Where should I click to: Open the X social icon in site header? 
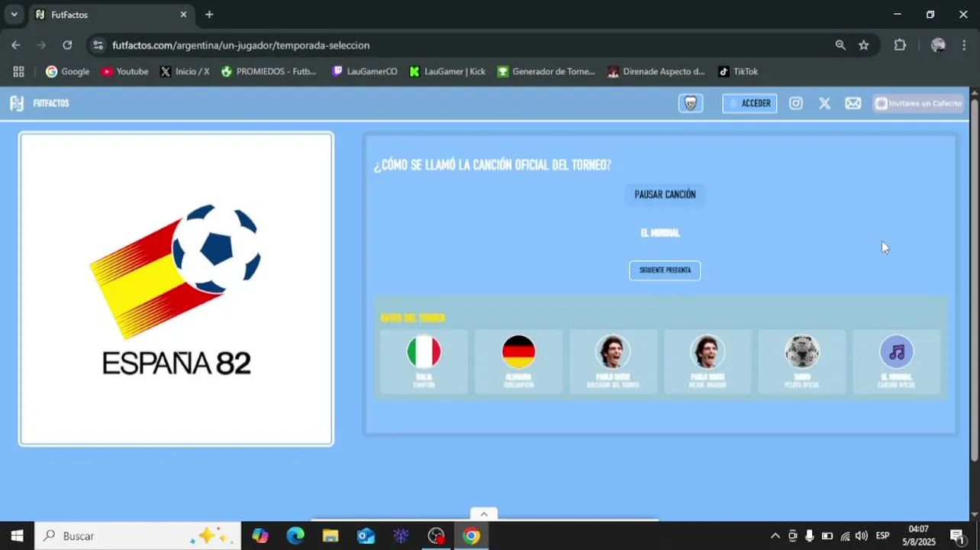[x=824, y=103]
